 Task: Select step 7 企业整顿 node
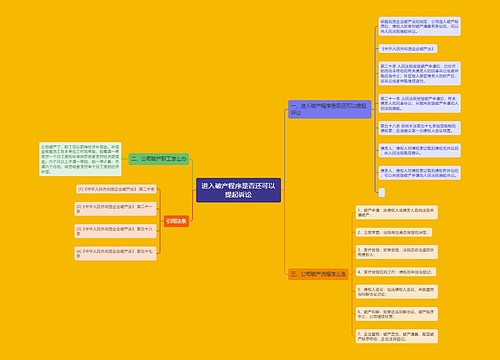pos(396,336)
